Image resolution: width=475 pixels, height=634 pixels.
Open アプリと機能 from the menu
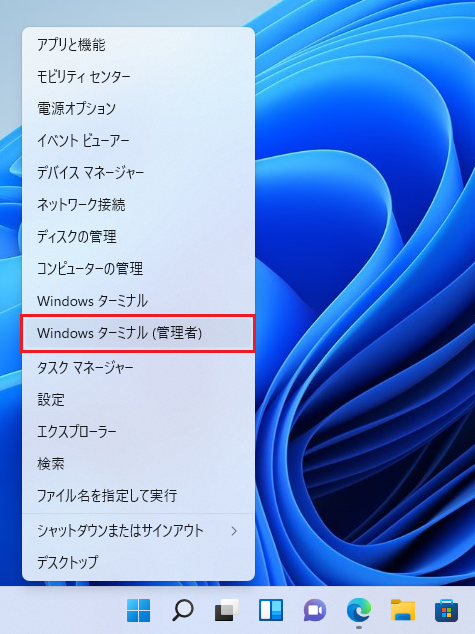pyautogui.click(x=138, y=44)
